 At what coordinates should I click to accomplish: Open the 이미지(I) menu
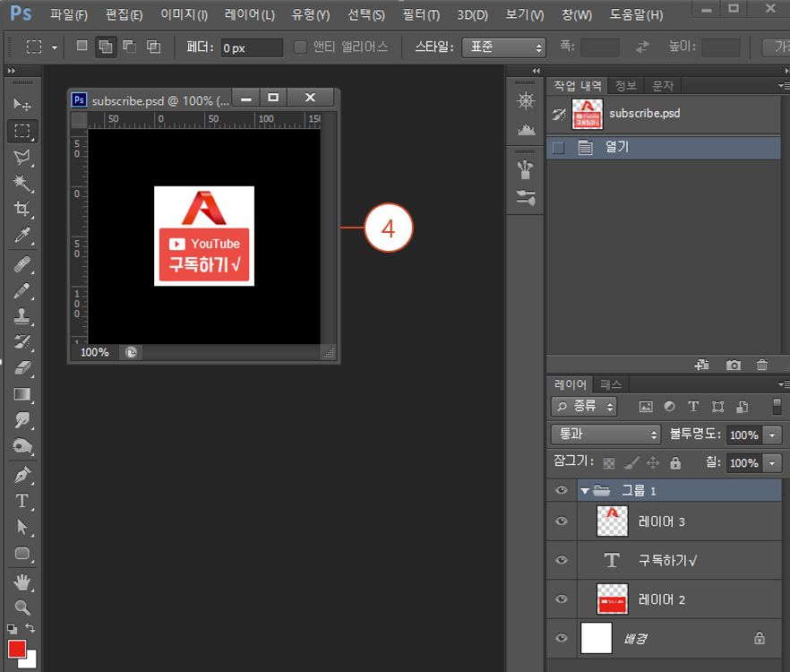(x=184, y=14)
